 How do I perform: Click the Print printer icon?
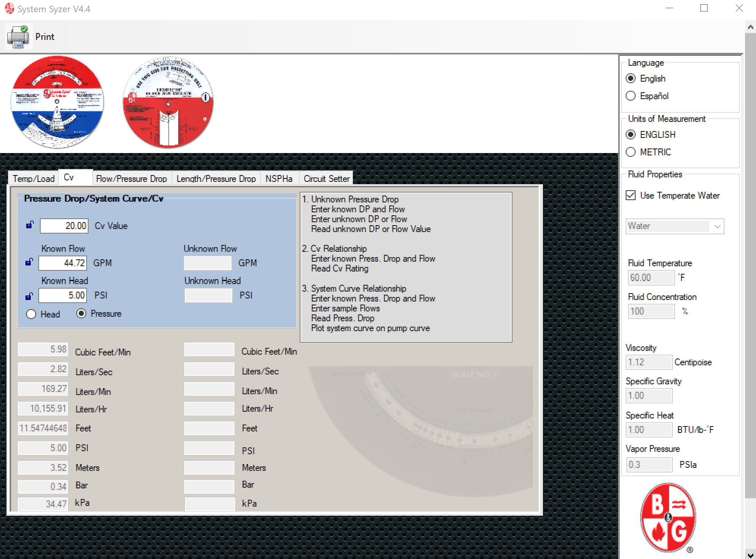tap(18, 36)
